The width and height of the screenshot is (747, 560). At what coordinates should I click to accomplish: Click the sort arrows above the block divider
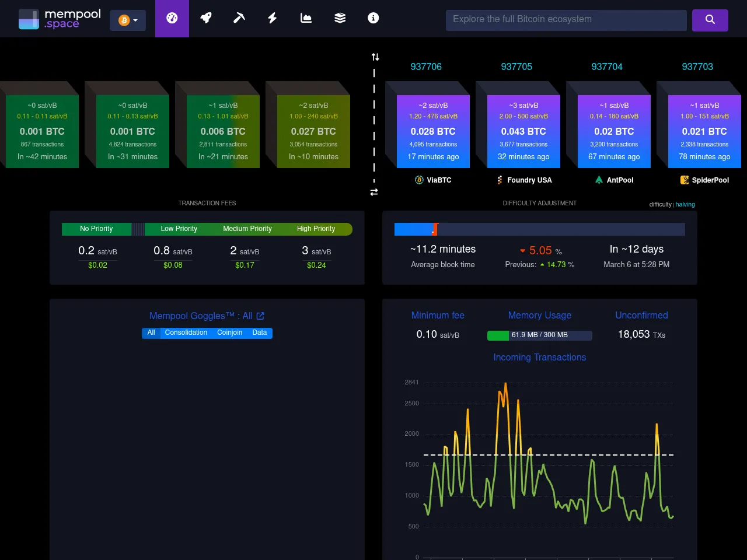(x=374, y=57)
